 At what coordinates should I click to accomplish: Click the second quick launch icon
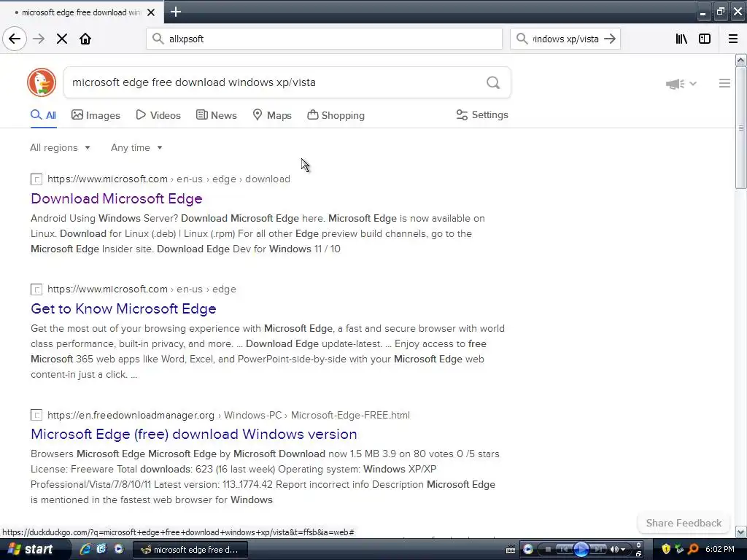pyautogui.click(x=101, y=549)
